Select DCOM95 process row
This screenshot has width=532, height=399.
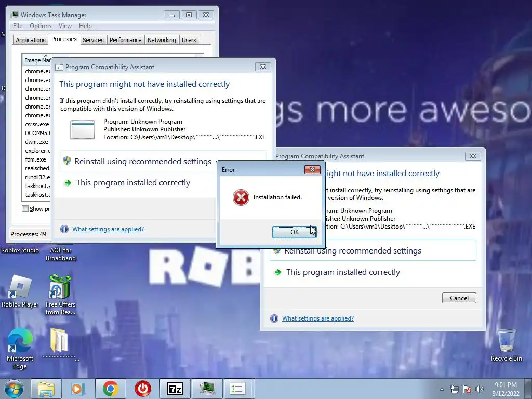coord(37,133)
